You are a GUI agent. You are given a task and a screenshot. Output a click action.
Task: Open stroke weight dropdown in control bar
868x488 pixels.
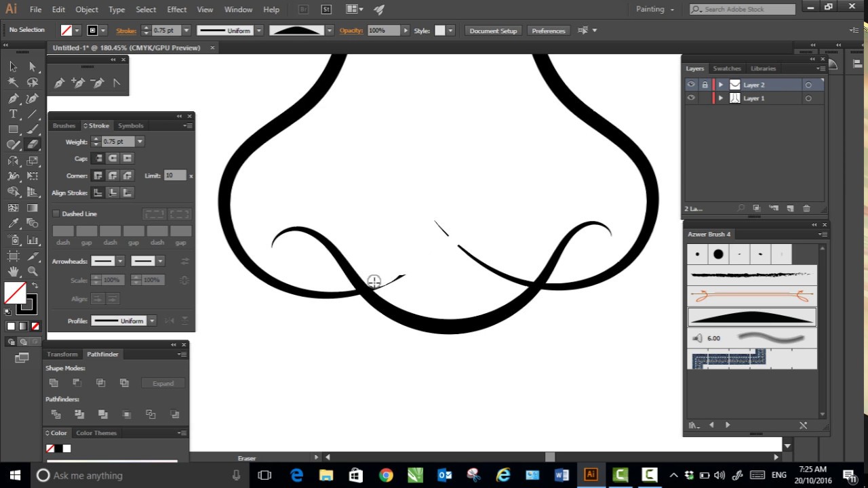186,30
